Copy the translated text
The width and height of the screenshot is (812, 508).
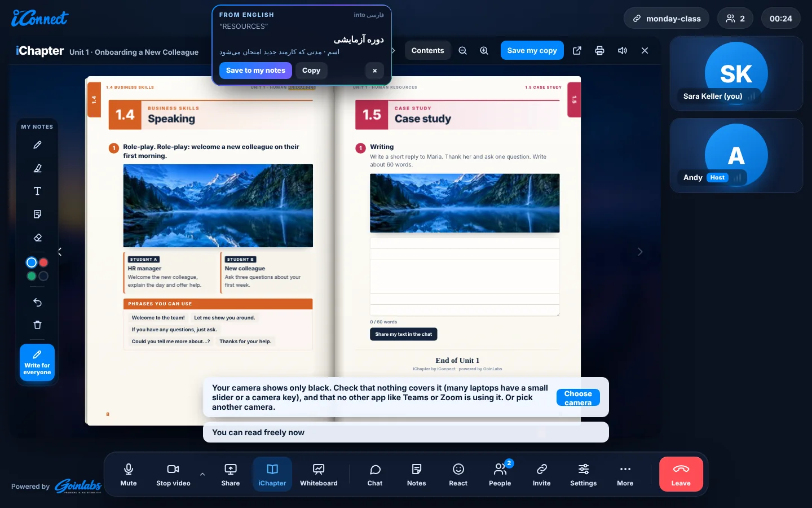311,71
